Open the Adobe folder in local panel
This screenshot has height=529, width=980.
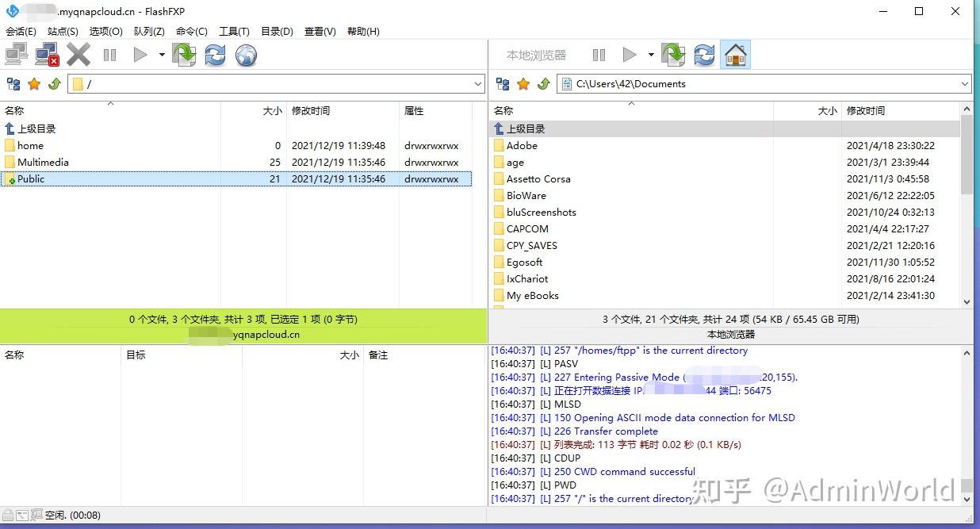[x=523, y=145]
